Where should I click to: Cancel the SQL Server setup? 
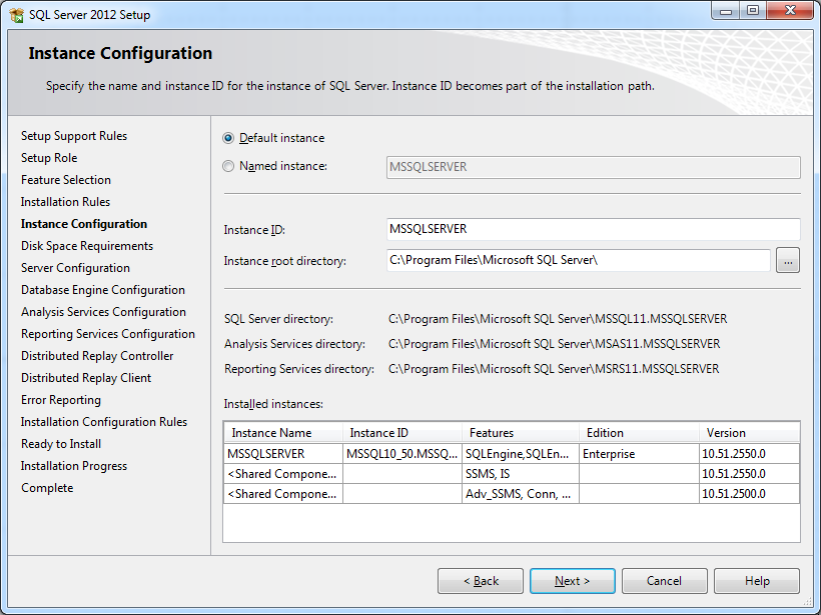664,581
